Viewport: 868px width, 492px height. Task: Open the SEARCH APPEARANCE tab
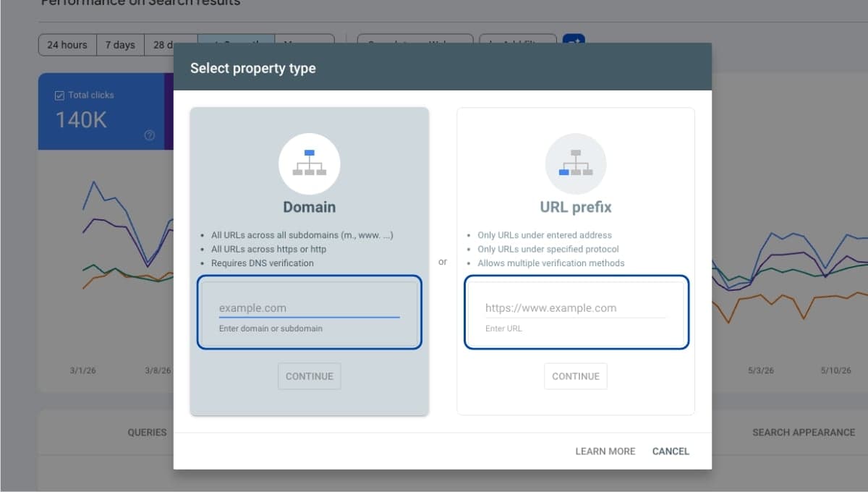click(x=804, y=432)
